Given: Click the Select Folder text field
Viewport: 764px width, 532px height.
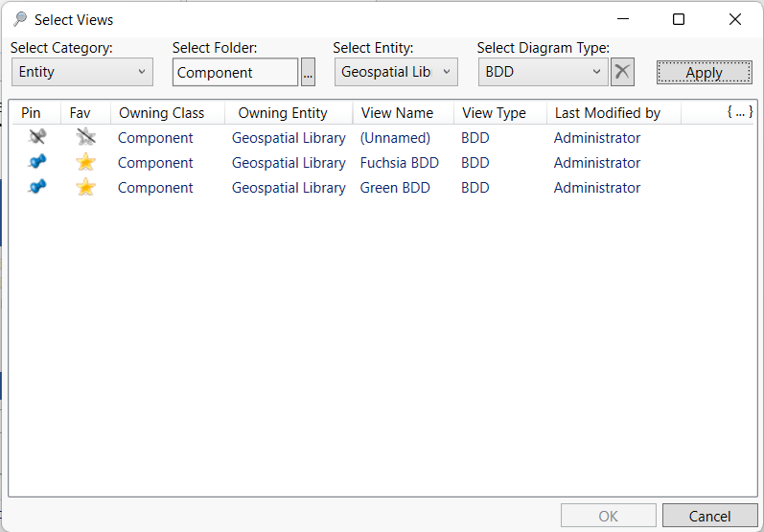Looking at the screenshot, I should point(235,73).
